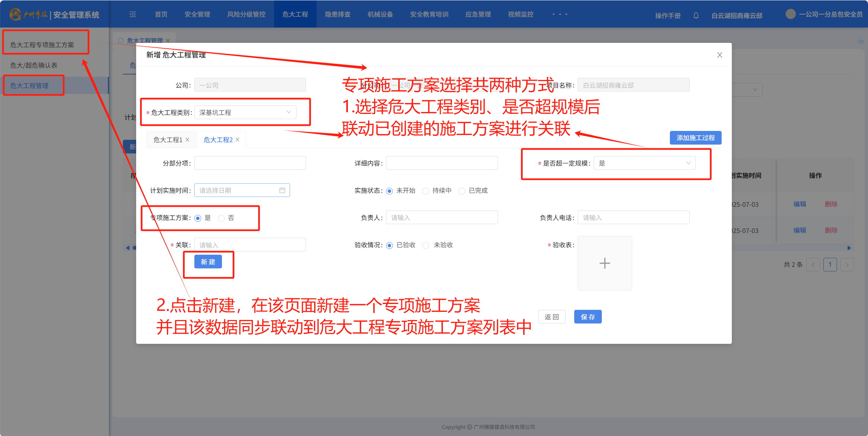
Task: Click the 负责人电话 input field
Action: [x=633, y=218]
